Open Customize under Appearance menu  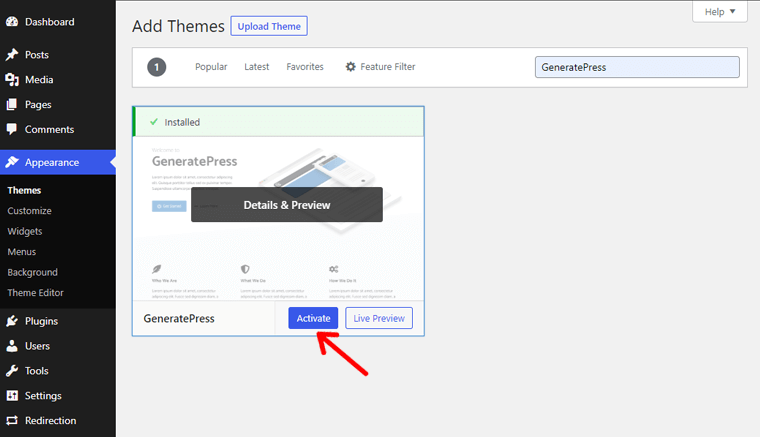(x=30, y=211)
